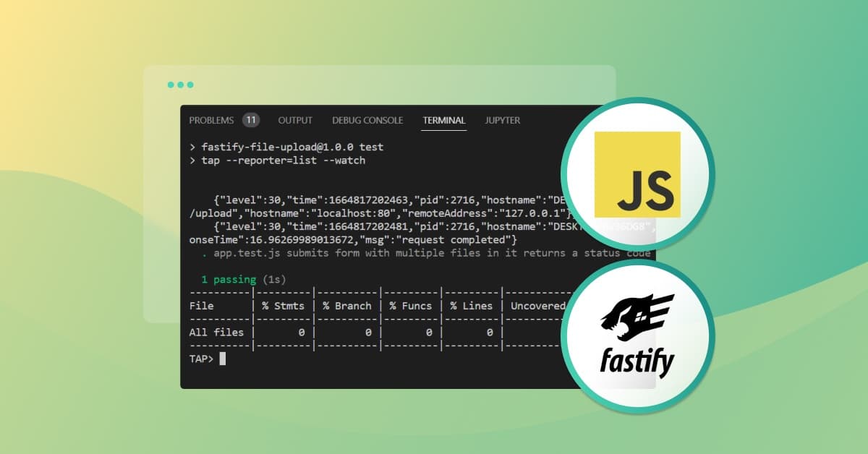Click the "% Stmts" column header
868x454 pixels.
pyautogui.click(x=283, y=306)
